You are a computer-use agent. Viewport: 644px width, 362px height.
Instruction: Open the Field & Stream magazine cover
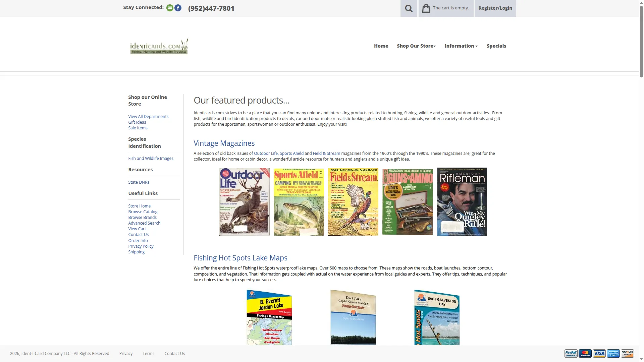pyautogui.click(x=353, y=202)
